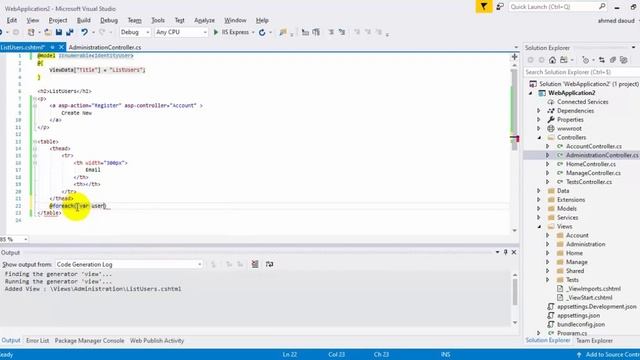Screen dimensions: 640x360
Task: Switch to the Error List tab
Action: 37,340
